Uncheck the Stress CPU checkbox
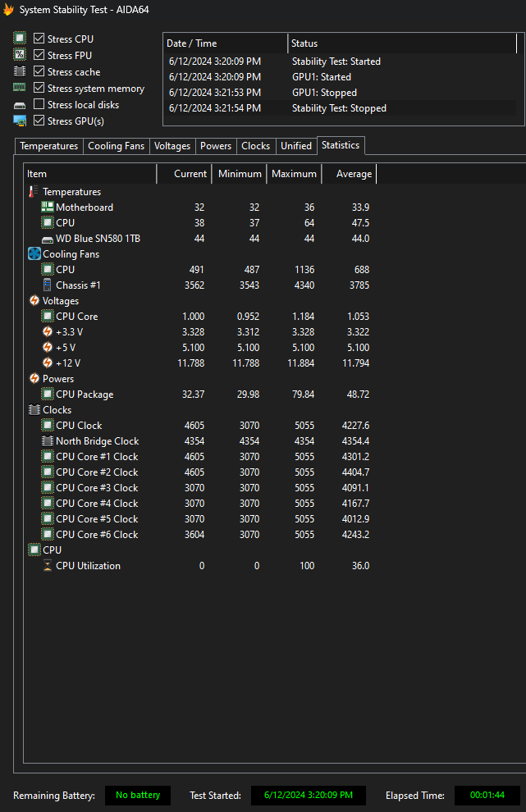 pyautogui.click(x=39, y=39)
